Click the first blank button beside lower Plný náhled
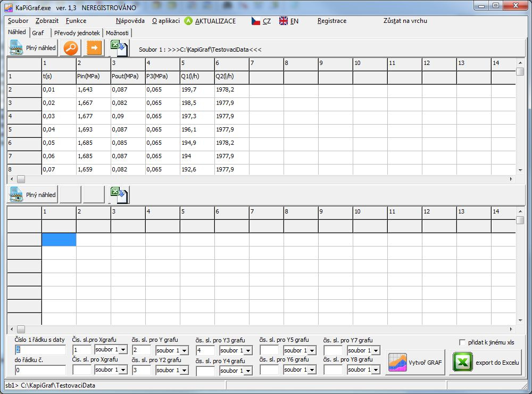Viewport: 532px width, 394px height. [70, 195]
